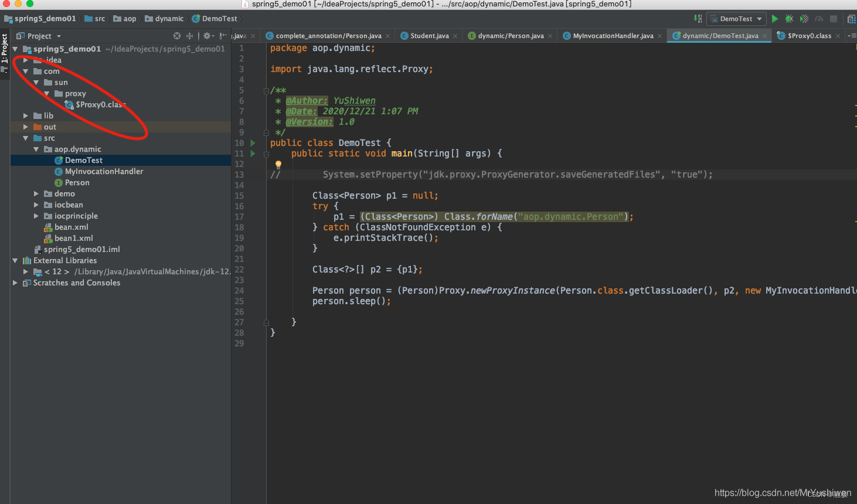Expand the lib folder

(26, 116)
